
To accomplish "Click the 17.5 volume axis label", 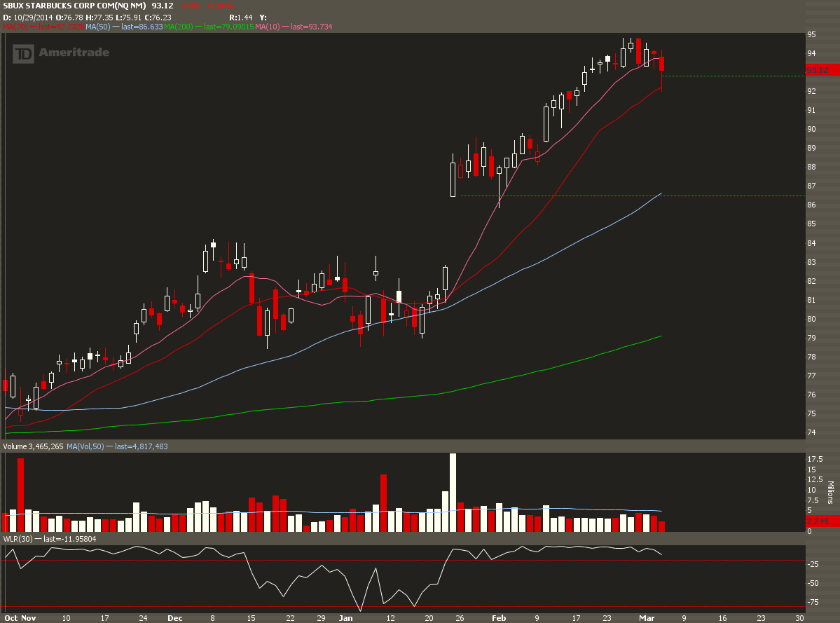I will coord(815,459).
